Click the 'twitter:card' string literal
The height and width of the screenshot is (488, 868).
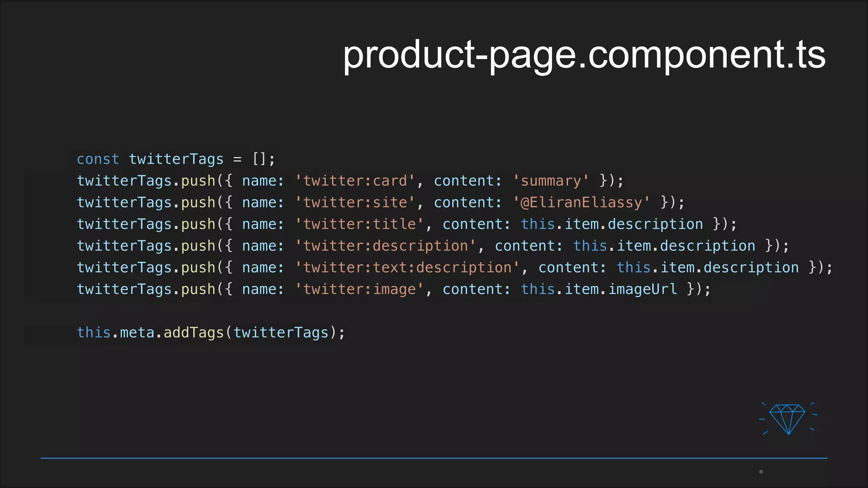(355, 181)
